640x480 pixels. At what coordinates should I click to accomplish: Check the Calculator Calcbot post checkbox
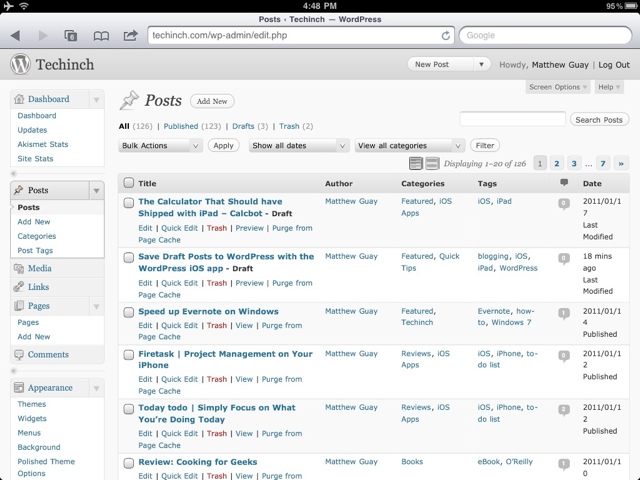(129, 202)
